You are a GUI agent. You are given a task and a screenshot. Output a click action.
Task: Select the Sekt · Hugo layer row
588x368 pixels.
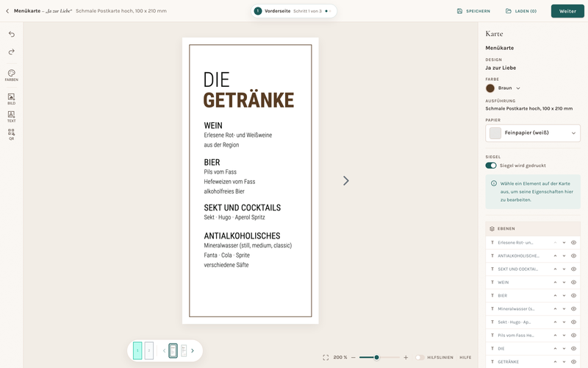(x=533, y=322)
